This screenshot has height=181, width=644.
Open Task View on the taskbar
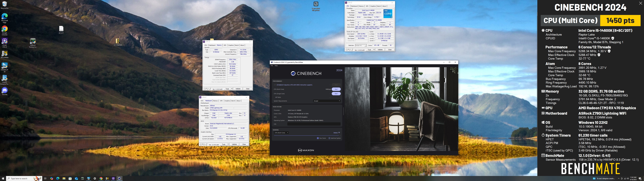[45, 178]
